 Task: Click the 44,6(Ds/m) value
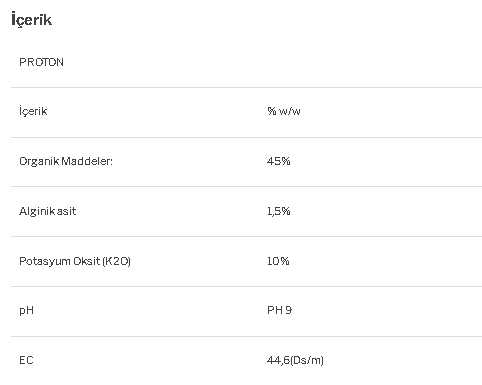point(295,360)
